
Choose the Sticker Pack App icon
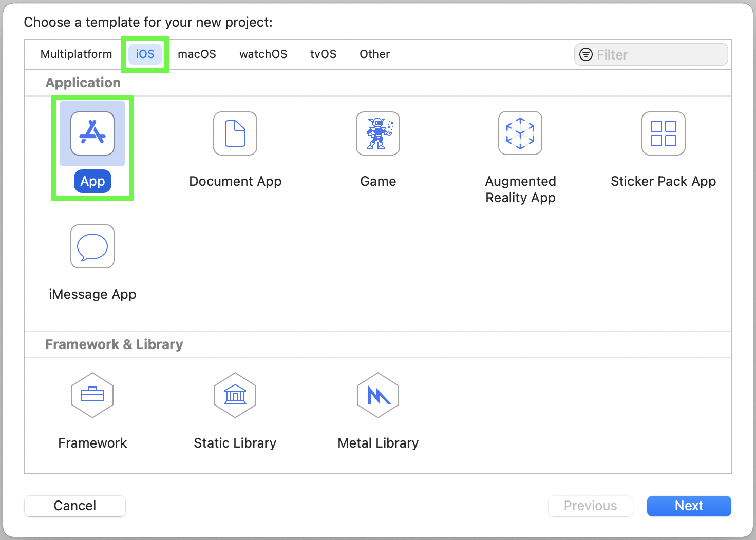pos(664,133)
